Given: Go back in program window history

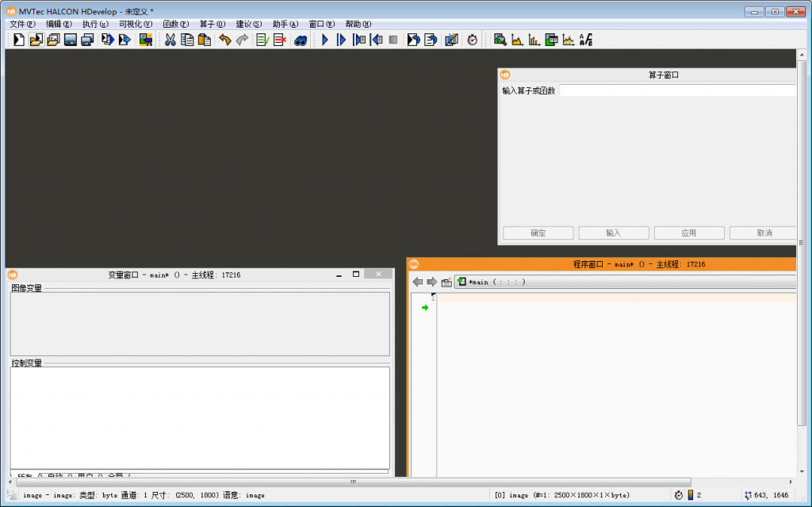Looking at the screenshot, I should (x=417, y=282).
